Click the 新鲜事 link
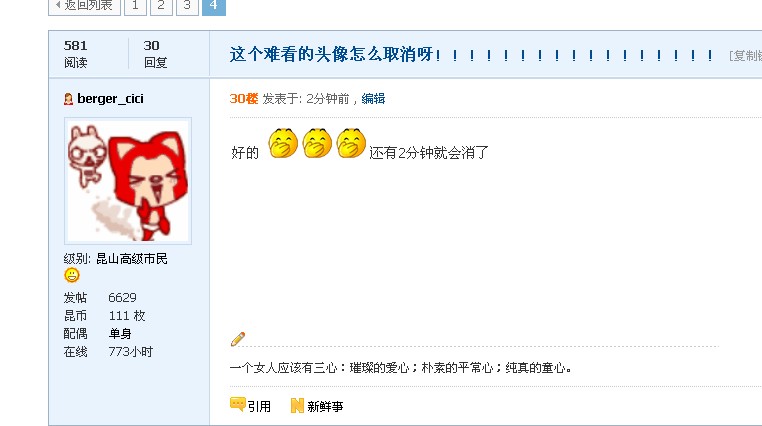The image size is (762, 426). [325, 406]
